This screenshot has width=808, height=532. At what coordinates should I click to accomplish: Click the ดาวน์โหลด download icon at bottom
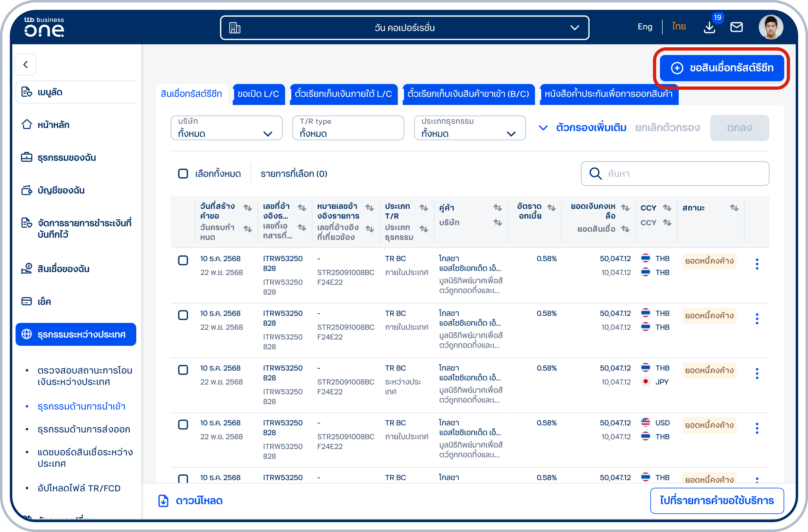click(x=163, y=501)
